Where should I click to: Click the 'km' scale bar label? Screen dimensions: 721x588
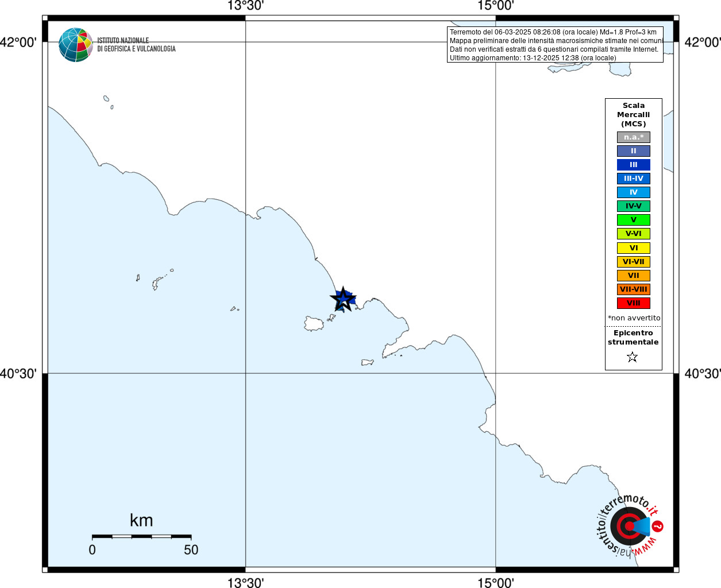[141, 520]
